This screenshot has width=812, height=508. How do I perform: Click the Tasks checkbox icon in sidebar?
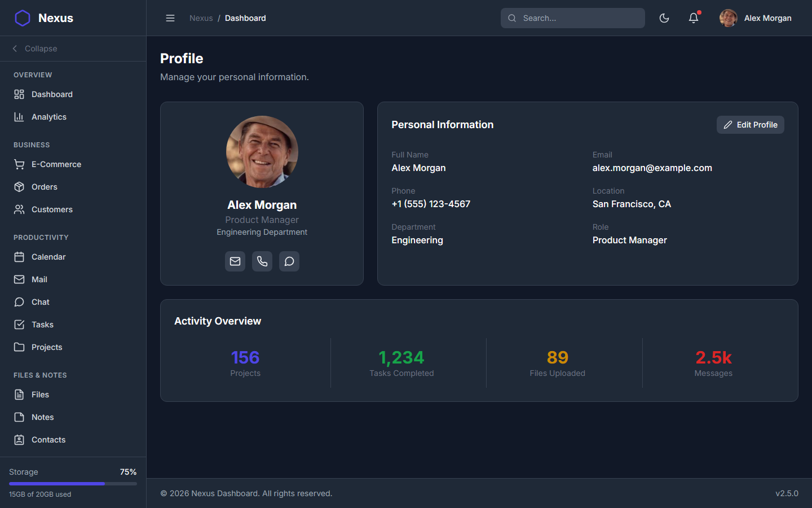19,325
